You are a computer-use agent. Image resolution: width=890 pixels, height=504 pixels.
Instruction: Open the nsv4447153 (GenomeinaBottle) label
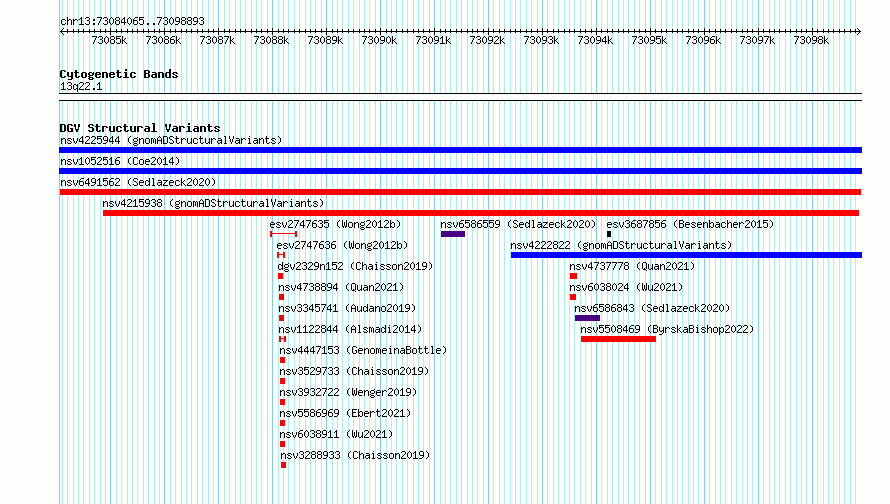pyautogui.click(x=363, y=350)
